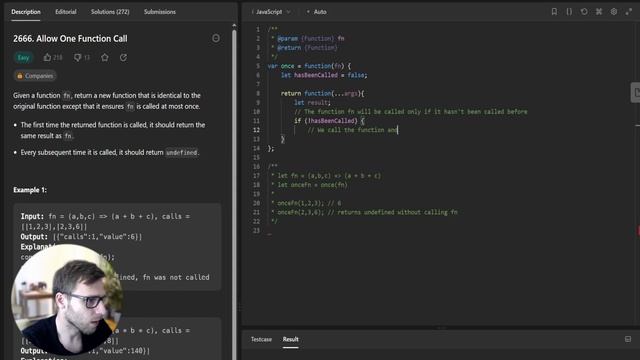The height and width of the screenshot is (360, 640).
Task: Click line 6 'let hasBeenCalled = false;'
Action: click(324, 75)
